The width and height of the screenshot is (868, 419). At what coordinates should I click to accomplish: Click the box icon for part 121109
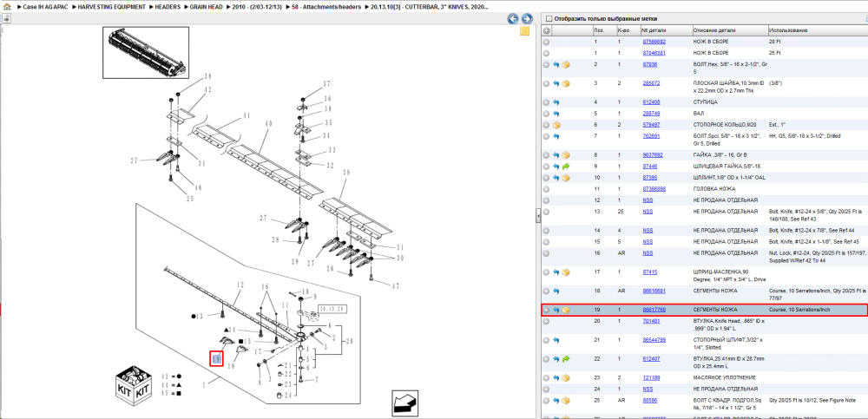coord(566,377)
